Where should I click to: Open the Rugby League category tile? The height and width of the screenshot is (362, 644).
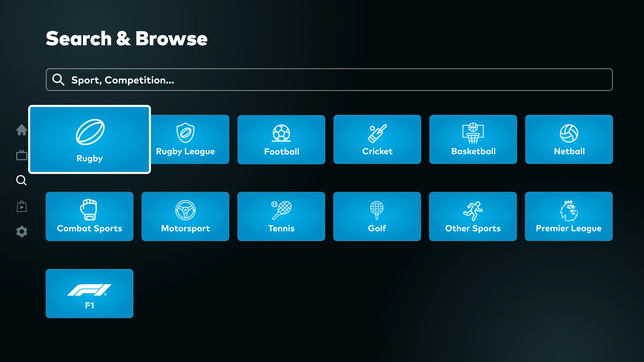point(190,139)
